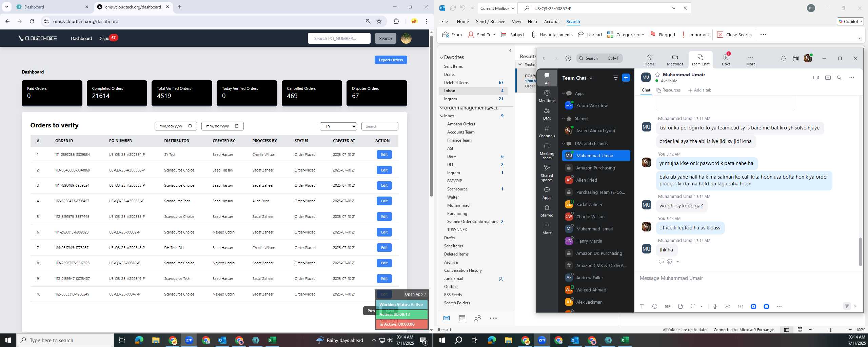The height and width of the screenshot is (347, 868).
Task: Record an audio message with microphone icon
Action: pos(714,306)
